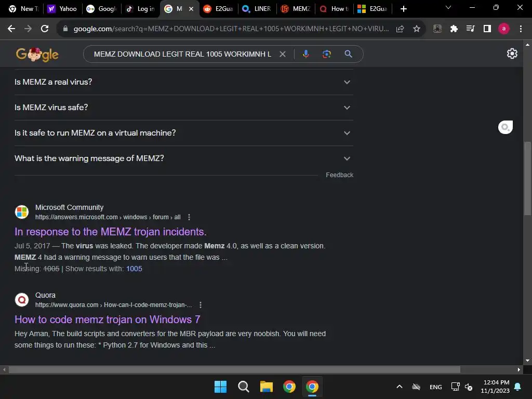The width and height of the screenshot is (532, 399).
Task: Switch to New Tab tab
Action: click(23, 9)
